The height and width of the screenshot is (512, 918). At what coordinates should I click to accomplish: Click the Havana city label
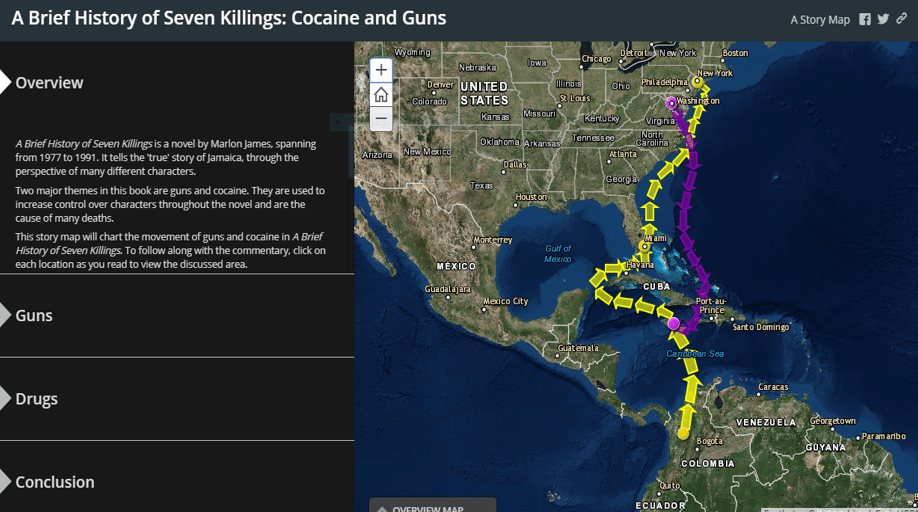click(x=640, y=265)
